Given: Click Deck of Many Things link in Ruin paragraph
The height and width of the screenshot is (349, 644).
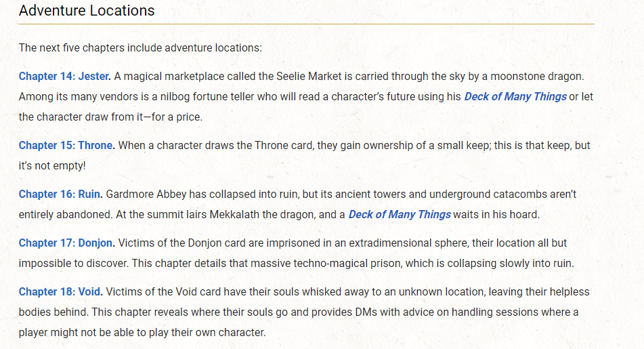Looking at the screenshot, I should pyautogui.click(x=399, y=214).
